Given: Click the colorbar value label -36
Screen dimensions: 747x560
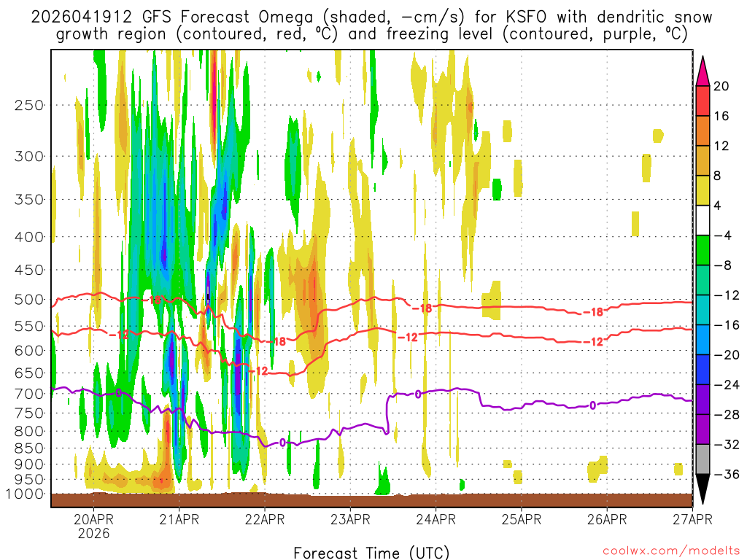Looking at the screenshot, I should [x=727, y=474].
